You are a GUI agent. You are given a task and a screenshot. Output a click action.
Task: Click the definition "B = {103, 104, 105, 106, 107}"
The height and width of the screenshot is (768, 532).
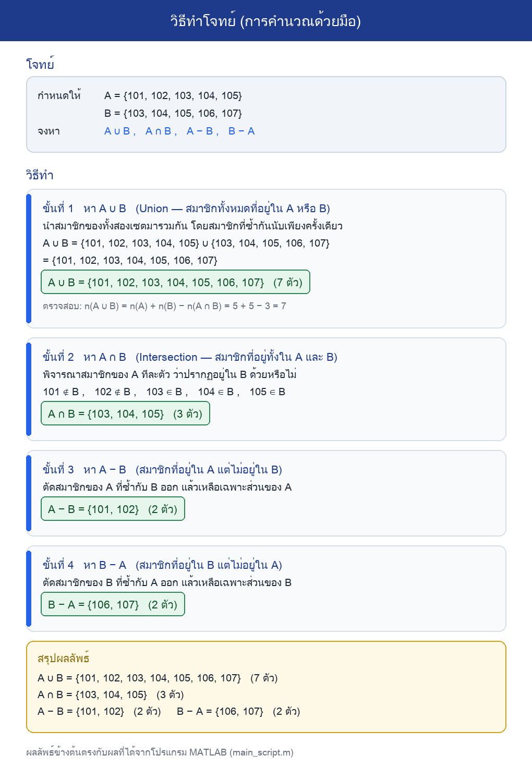pyautogui.click(x=173, y=113)
